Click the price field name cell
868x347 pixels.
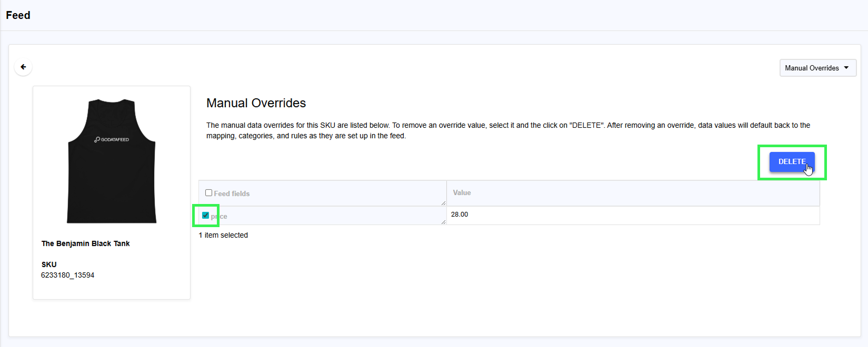316,216
